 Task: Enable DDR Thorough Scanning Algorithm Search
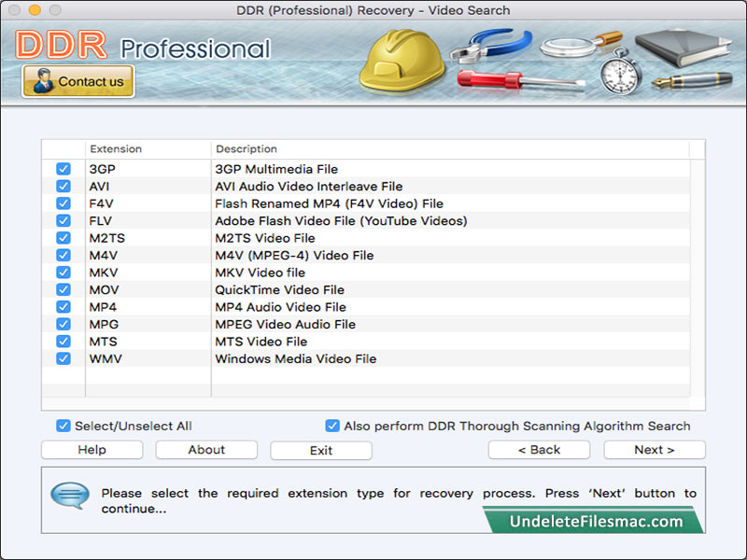coord(332,426)
